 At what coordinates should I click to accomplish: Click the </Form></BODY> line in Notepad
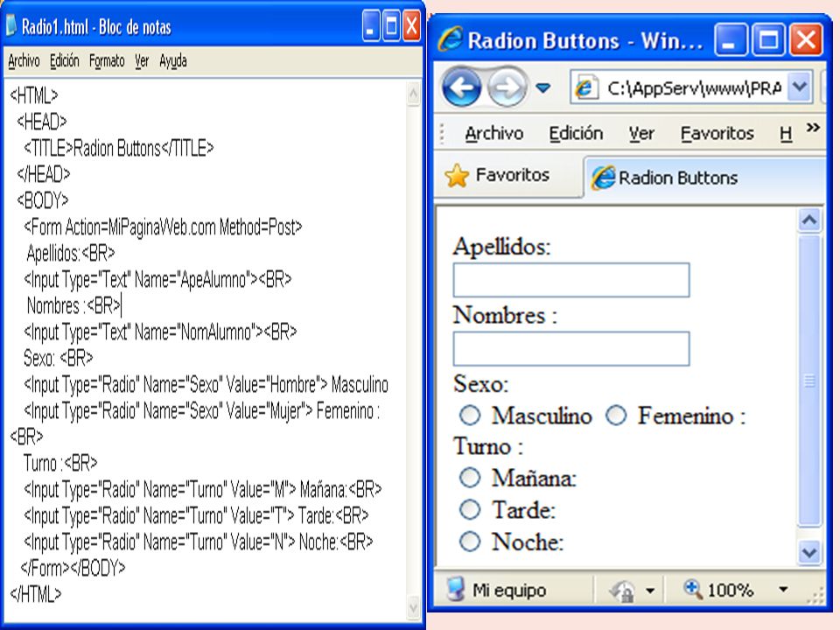pyautogui.click(x=73, y=567)
